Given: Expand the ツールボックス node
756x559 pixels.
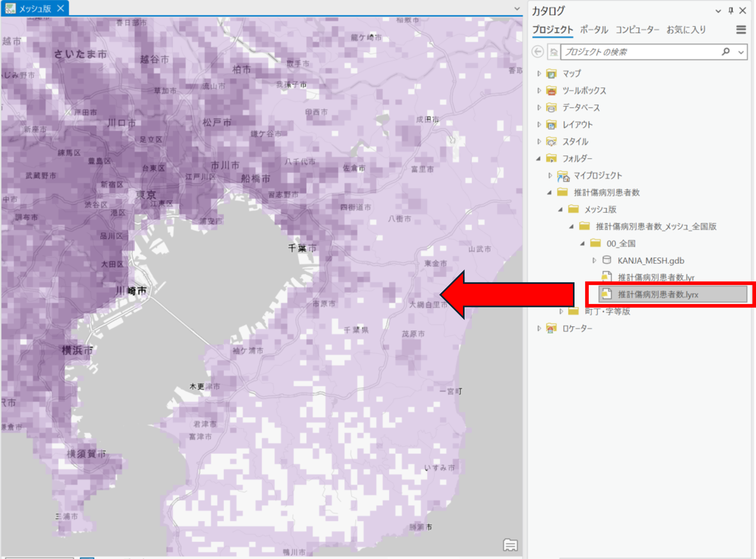Looking at the screenshot, I should pos(539,90).
